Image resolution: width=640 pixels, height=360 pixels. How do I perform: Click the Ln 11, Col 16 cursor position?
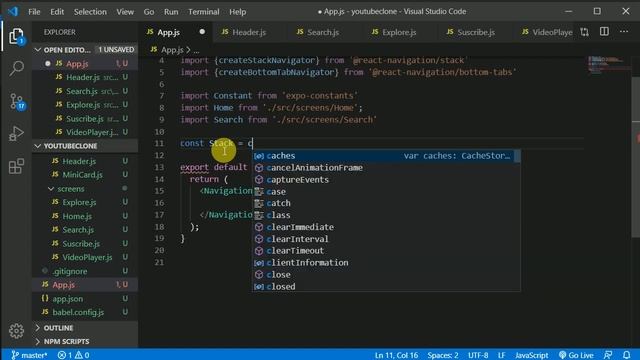pos(396,355)
